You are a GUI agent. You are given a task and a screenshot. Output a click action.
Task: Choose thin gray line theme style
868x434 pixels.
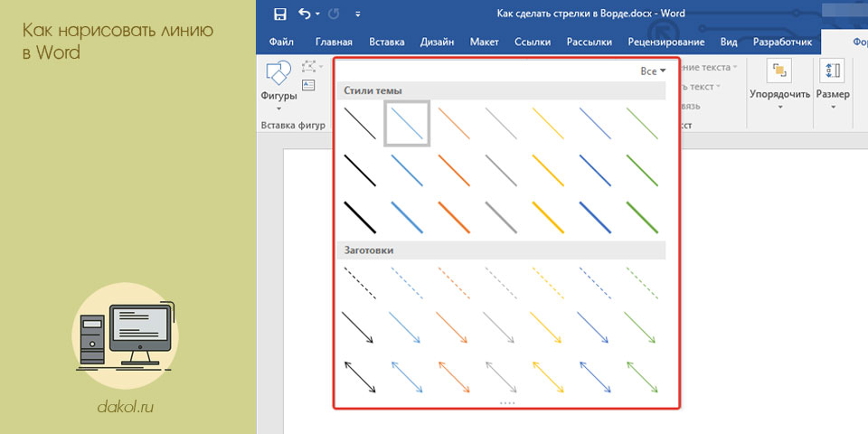(x=501, y=124)
